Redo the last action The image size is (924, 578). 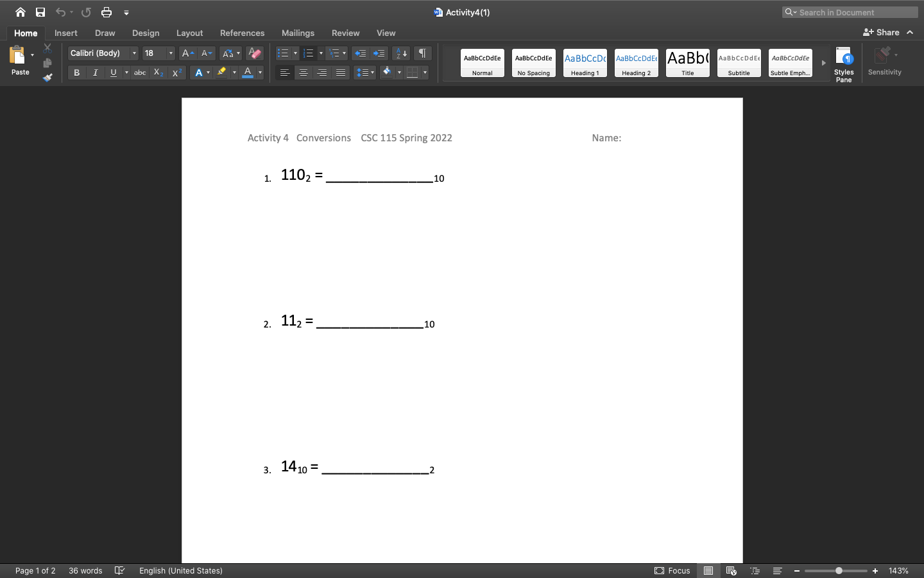[86, 12]
